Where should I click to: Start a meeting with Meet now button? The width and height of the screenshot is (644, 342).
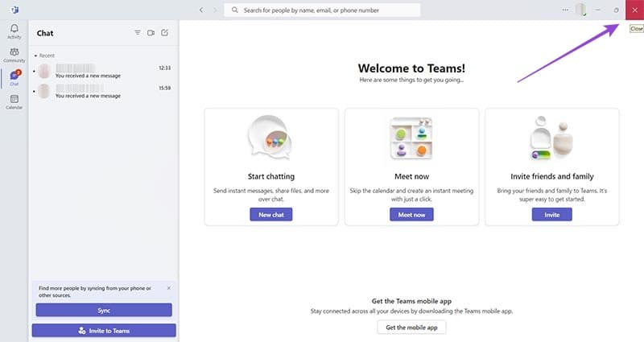tap(411, 215)
